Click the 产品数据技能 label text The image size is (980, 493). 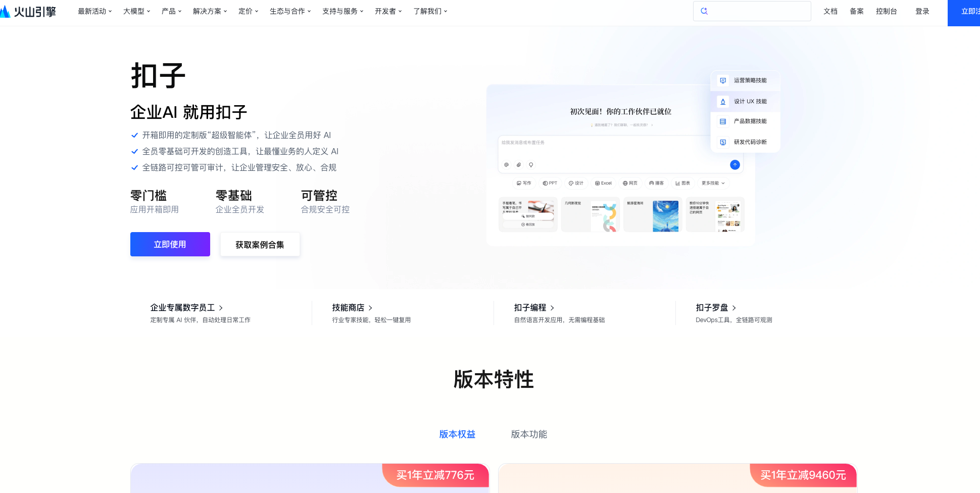(750, 121)
